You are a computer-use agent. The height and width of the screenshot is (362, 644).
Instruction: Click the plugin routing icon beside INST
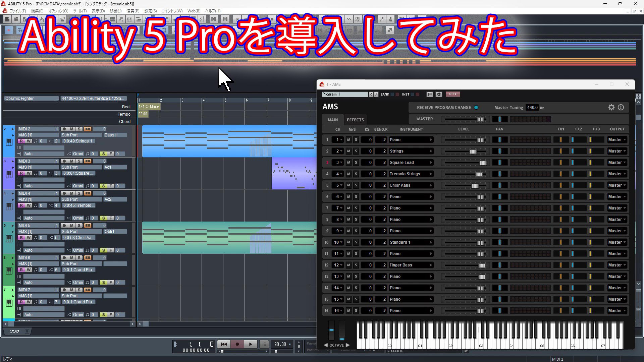tap(430, 94)
